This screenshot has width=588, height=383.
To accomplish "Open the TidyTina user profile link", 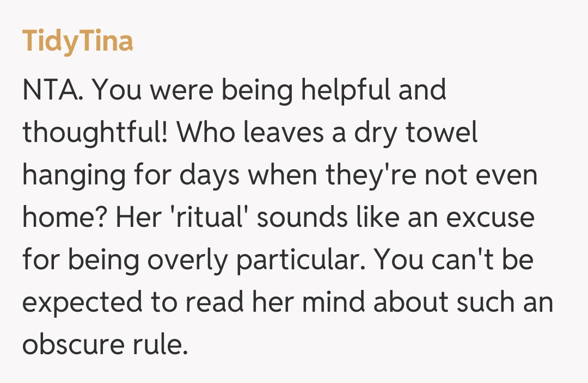I will [77, 42].
